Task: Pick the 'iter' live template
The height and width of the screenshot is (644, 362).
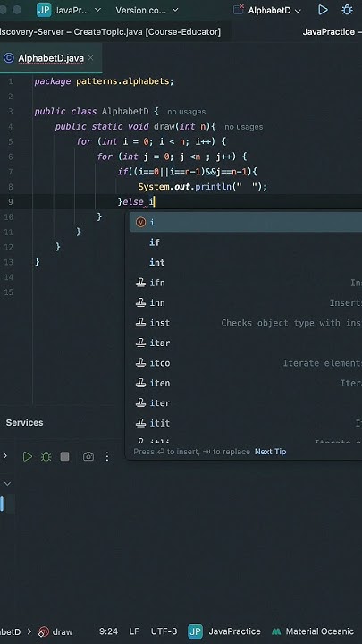Action: [246, 403]
